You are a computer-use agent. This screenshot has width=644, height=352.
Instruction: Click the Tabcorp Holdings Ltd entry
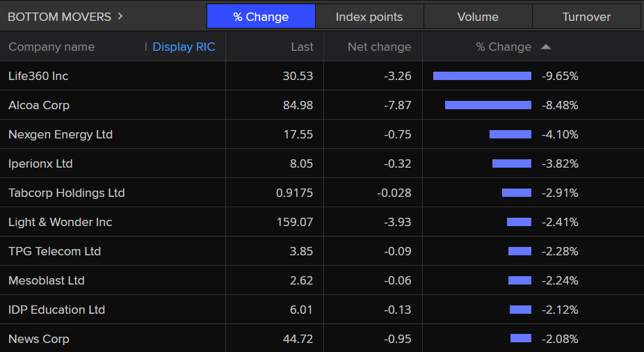tap(67, 193)
